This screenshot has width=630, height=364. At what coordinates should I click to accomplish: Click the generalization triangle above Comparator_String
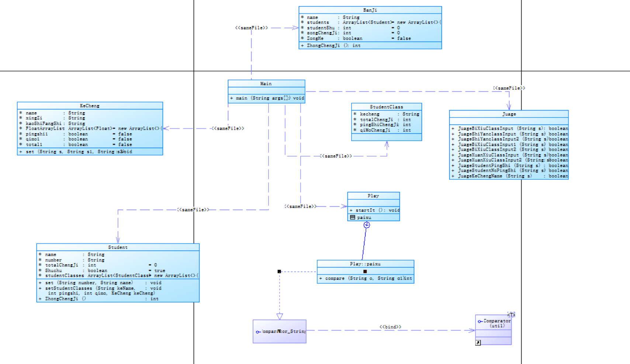[280, 316]
